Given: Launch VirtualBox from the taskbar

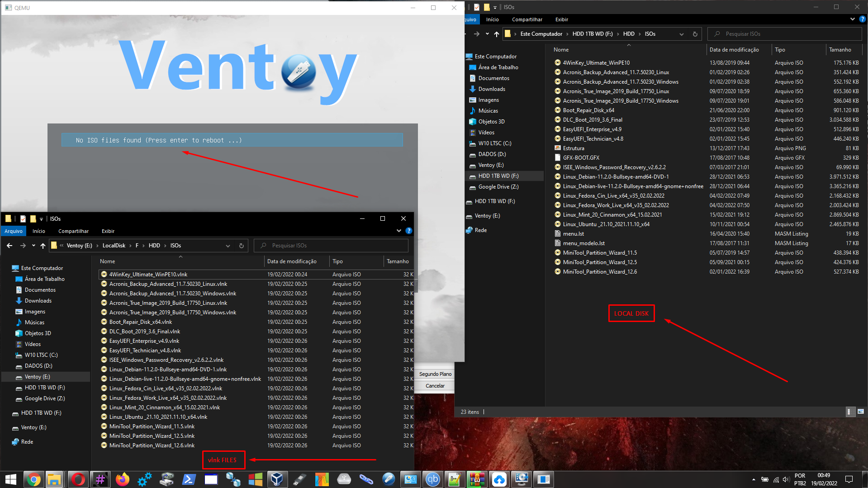Looking at the screenshot, I should (277, 479).
